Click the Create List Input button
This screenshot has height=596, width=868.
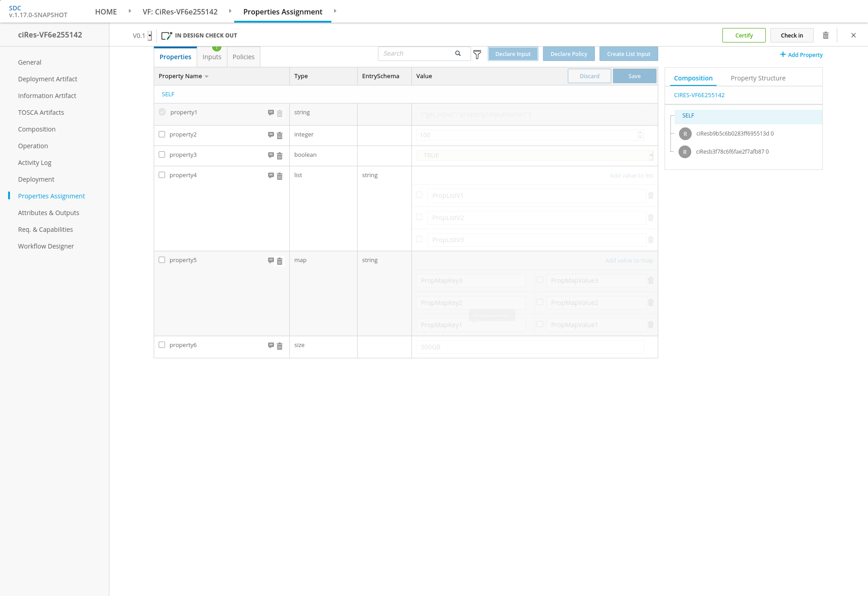[x=629, y=54]
